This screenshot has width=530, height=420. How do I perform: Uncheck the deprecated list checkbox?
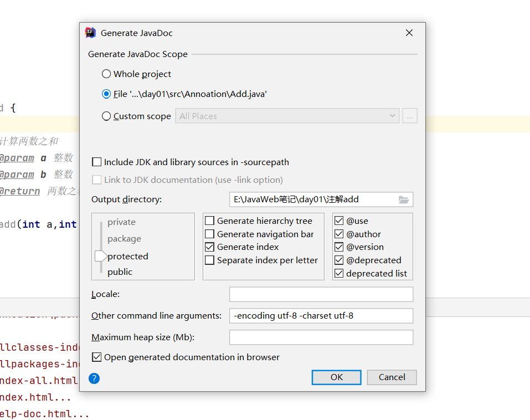(x=339, y=273)
